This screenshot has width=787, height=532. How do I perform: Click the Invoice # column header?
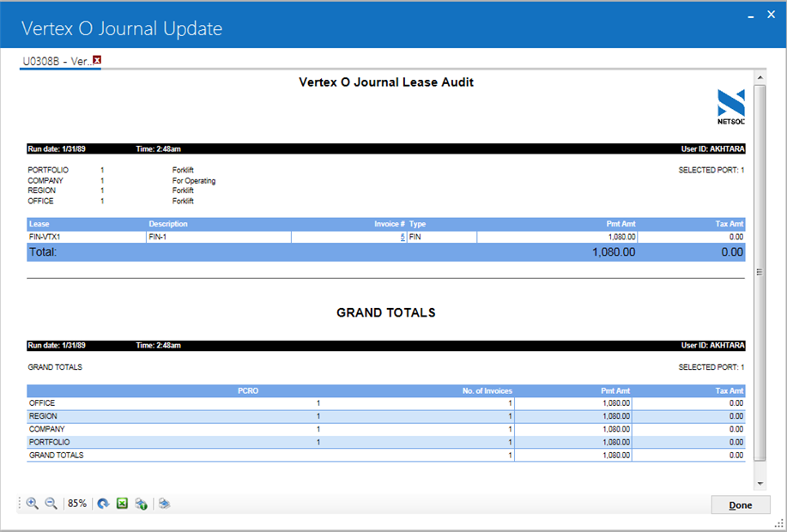point(390,224)
